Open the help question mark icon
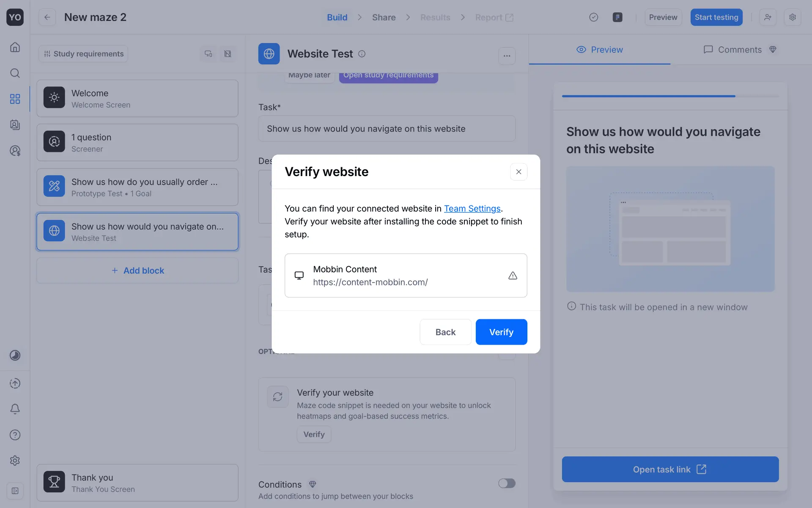Viewport: 812px width, 508px height. [x=15, y=435]
